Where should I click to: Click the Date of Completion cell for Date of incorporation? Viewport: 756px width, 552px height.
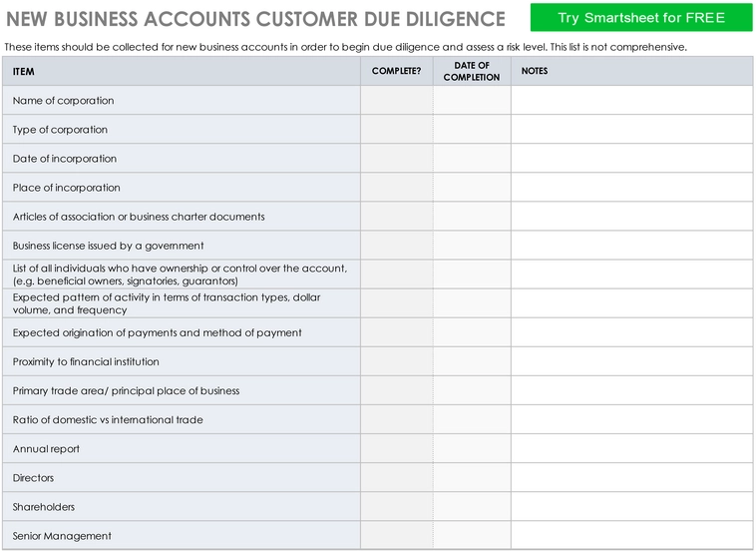click(472, 159)
